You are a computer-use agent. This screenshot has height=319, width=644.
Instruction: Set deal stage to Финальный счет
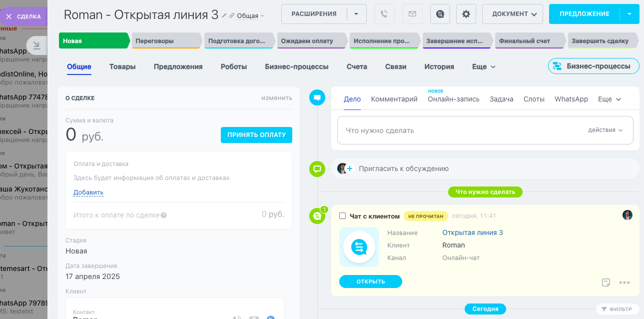pyautogui.click(x=530, y=41)
